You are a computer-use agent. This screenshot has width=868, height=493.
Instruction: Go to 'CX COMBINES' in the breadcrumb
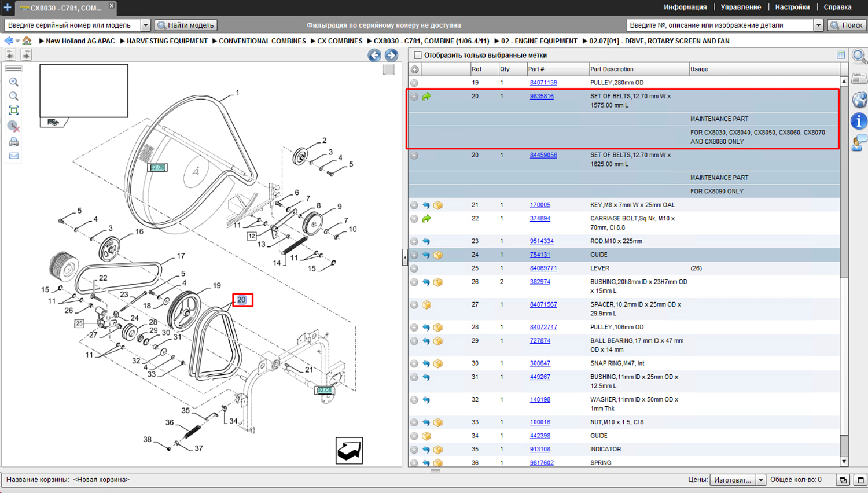(x=340, y=41)
